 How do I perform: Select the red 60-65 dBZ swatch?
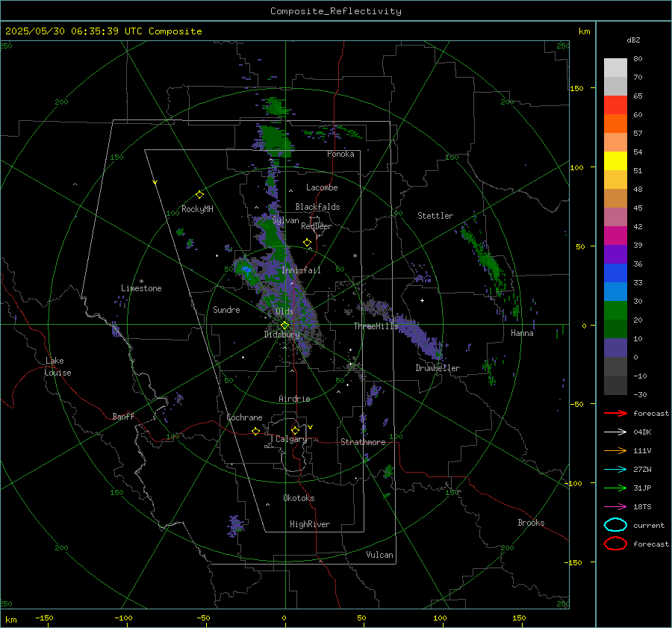pyautogui.click(x=615, y=105)
